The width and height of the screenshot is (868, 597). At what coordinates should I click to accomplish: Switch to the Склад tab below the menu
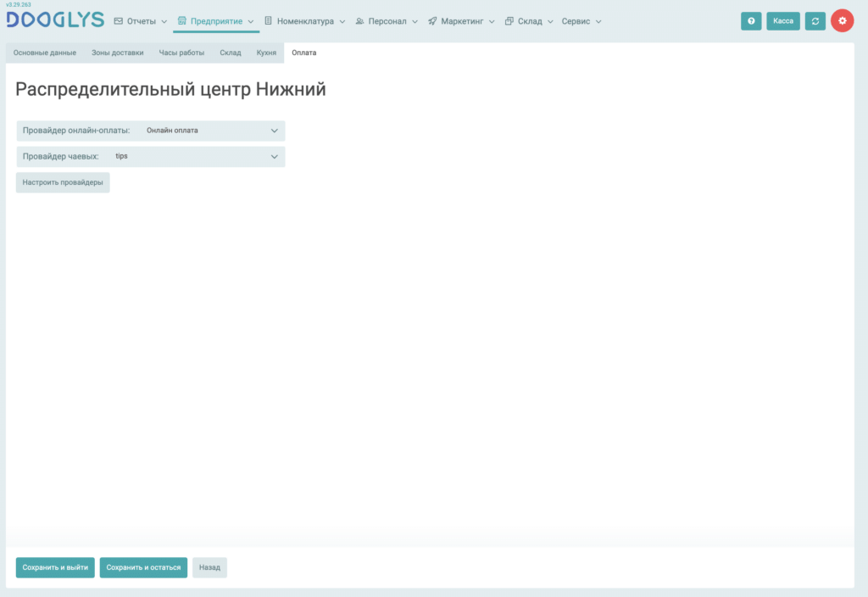(231, 53)
